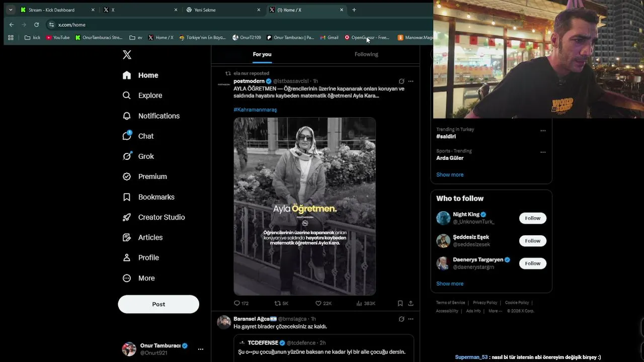The width and height of the screenshot is (644, 362).
Task: Open Gmail bookmark
Action: click(329, 38)
